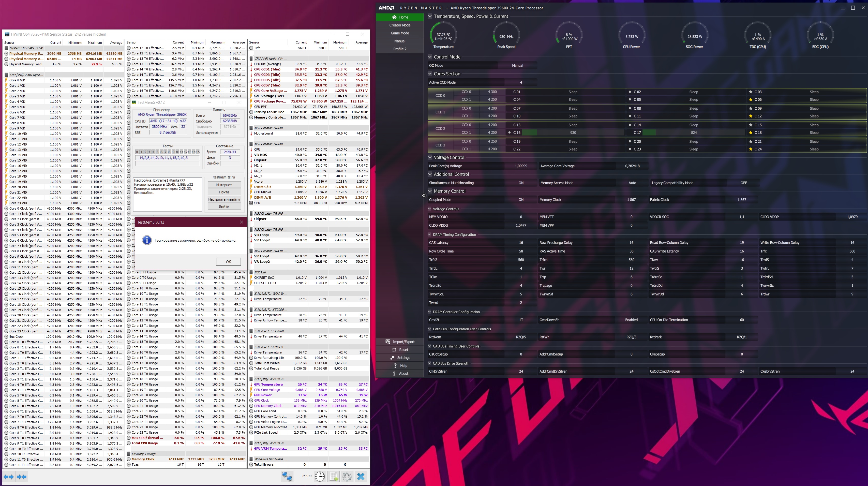This screenshot has width=868, height=486.
Task: Toggle Coupled Mode ON value
Action: click(521, 200)
